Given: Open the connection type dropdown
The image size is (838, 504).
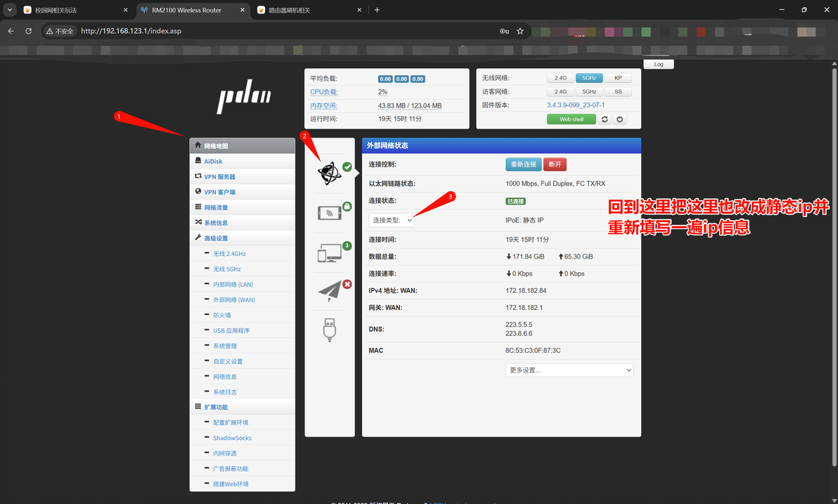Looking at the screenshot, I should (391, 220).
